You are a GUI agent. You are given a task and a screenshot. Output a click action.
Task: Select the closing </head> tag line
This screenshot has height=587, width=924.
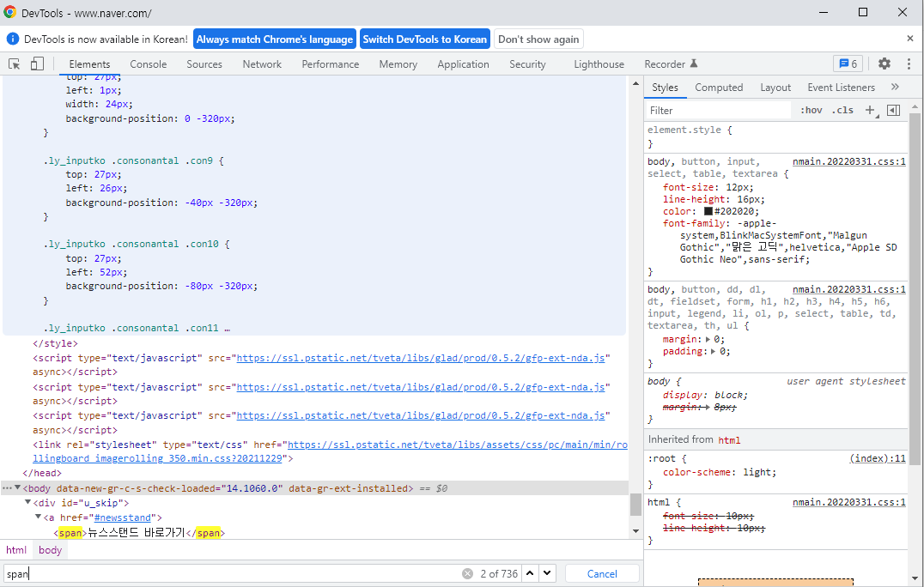pyautogui.click(x=41, y=473)
